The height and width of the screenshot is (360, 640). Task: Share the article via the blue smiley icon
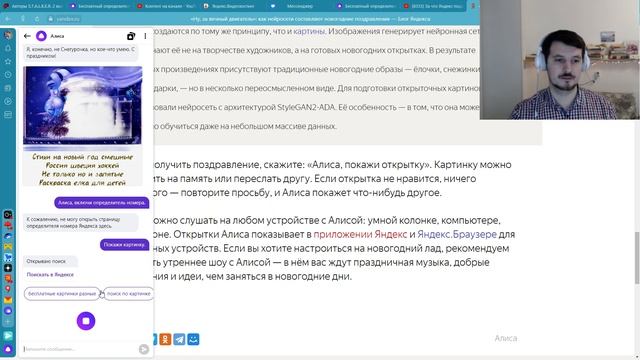coord(193,339)
